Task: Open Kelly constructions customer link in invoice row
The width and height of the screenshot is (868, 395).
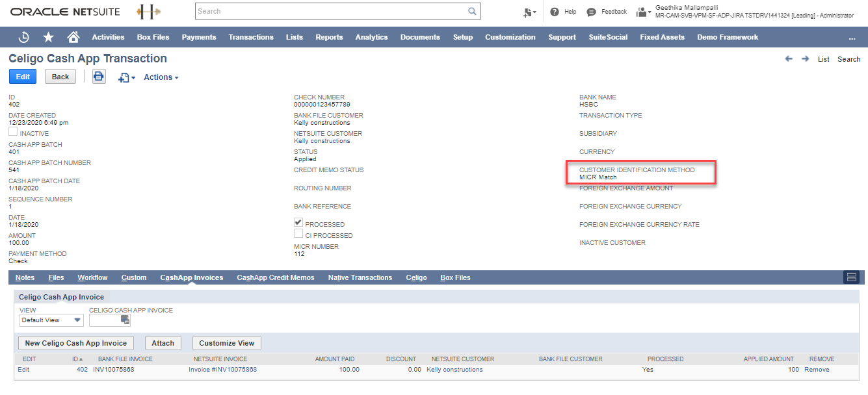Action: 454,370
